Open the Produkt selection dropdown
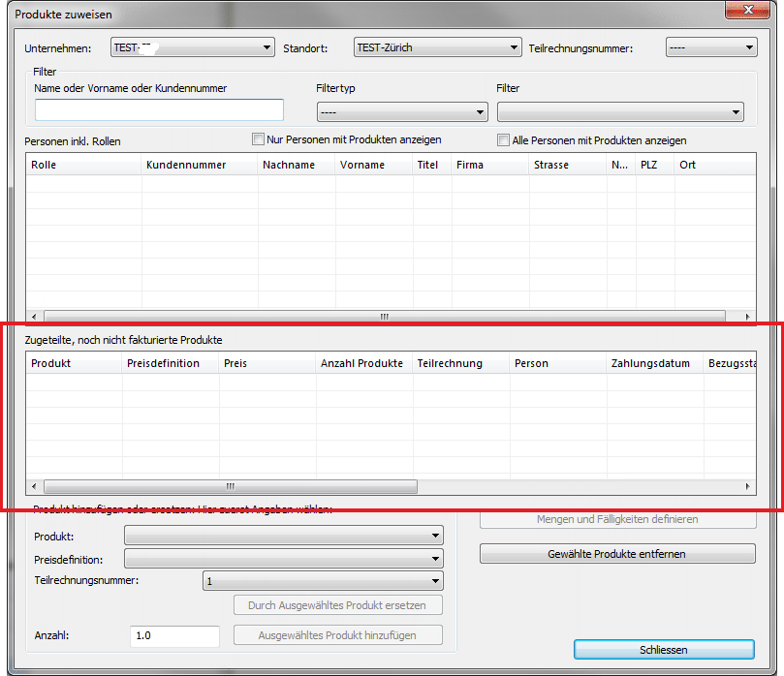 [x=283, y=536]
